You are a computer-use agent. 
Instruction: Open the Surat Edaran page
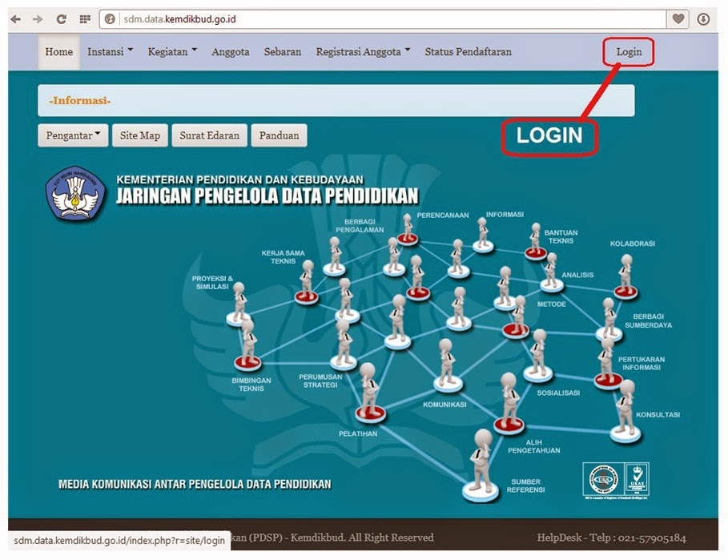209,135
